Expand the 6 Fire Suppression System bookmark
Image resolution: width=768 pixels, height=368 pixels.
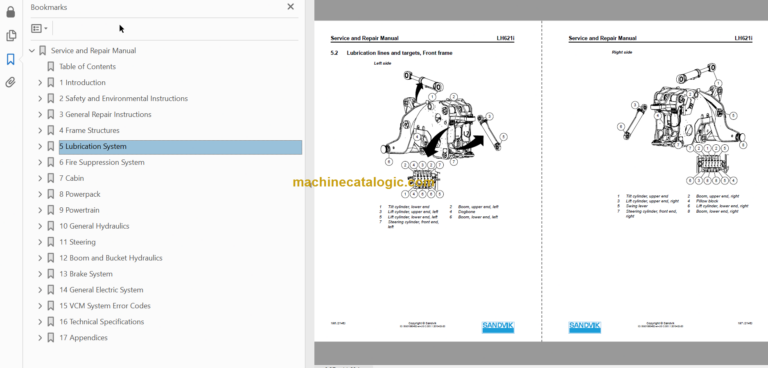(x=40, y=162)
